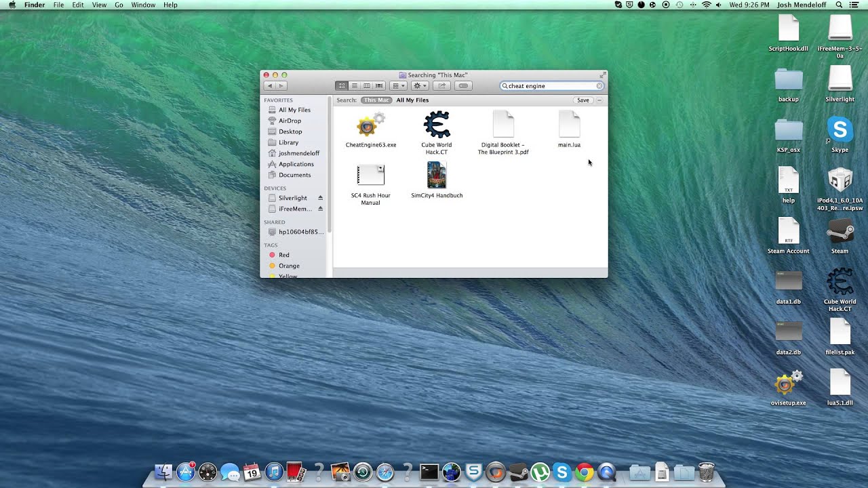This screenshot has width=868, height=488.
Task: Select Cube World Hack.CT on the desktop
Action: [x=840, y=290]
